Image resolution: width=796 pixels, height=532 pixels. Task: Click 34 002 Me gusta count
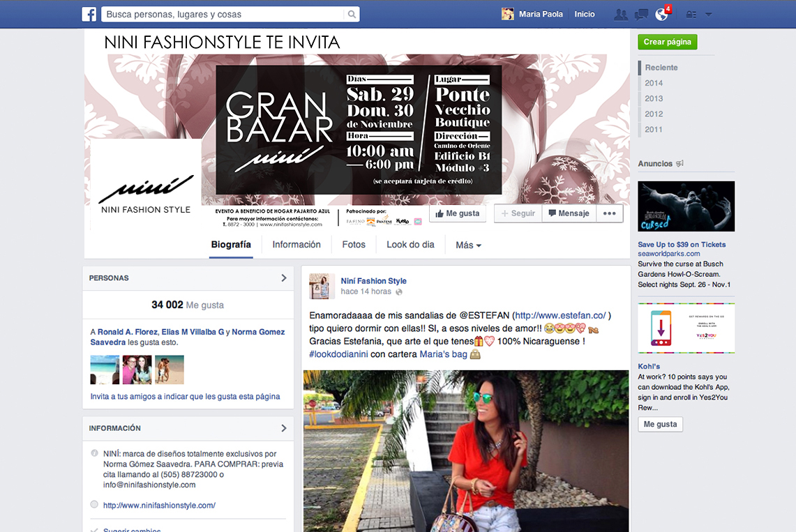click(x=188, y=305)
